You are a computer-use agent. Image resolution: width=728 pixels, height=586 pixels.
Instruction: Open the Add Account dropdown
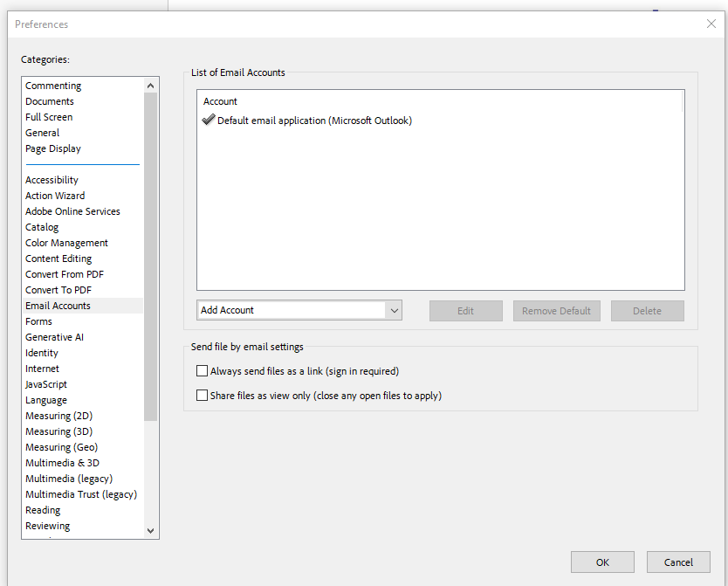click(394, 310)
